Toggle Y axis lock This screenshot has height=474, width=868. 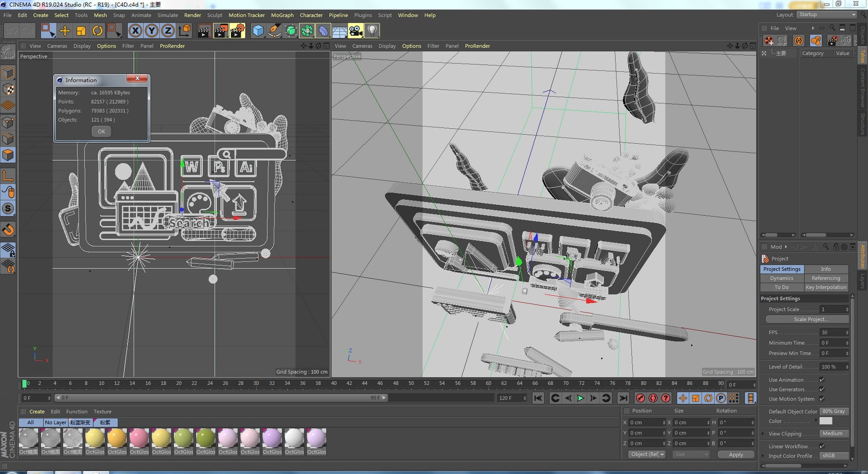coord(151,31)
